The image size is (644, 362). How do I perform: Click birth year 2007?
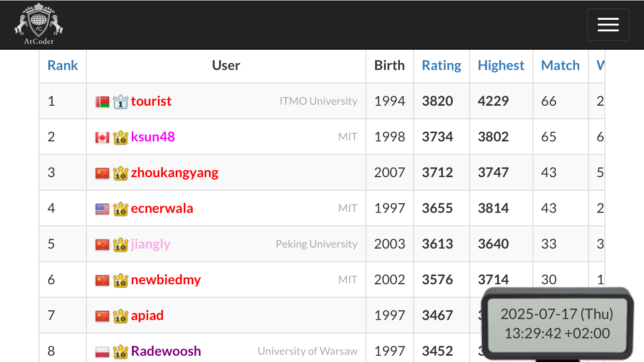coord(390,173)
